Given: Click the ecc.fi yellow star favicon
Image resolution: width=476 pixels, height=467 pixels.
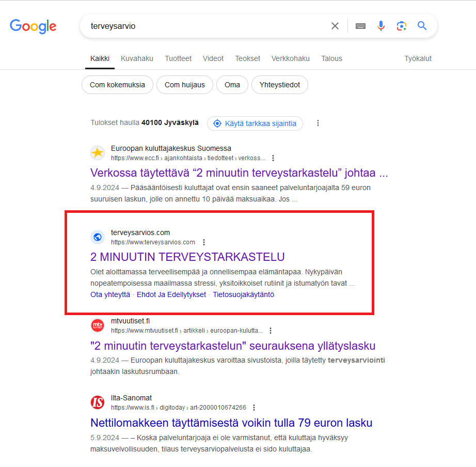Looking at the screenshot, I should click(98, 153).
